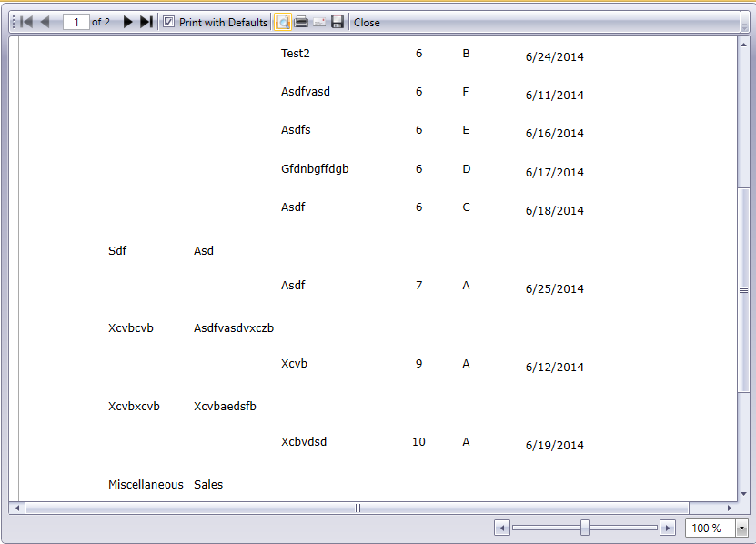Click the 'Asdfs' entry
Viewport: 756px width, 544px height.
pyautogui.click(x=296, y=130)
